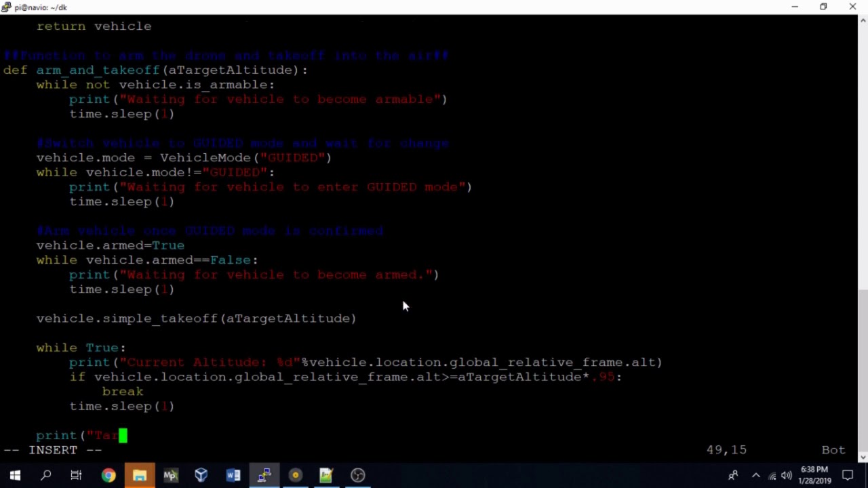Click 'def arm_and_takeoff(aTargetAltitude):' line
Image resolution: width=868 pixels, height=488 pixels.
(x=155, y=70)
